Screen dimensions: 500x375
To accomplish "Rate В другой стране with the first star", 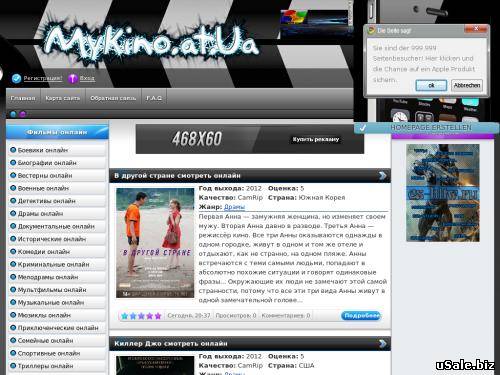I will click(x=125, y=316).
